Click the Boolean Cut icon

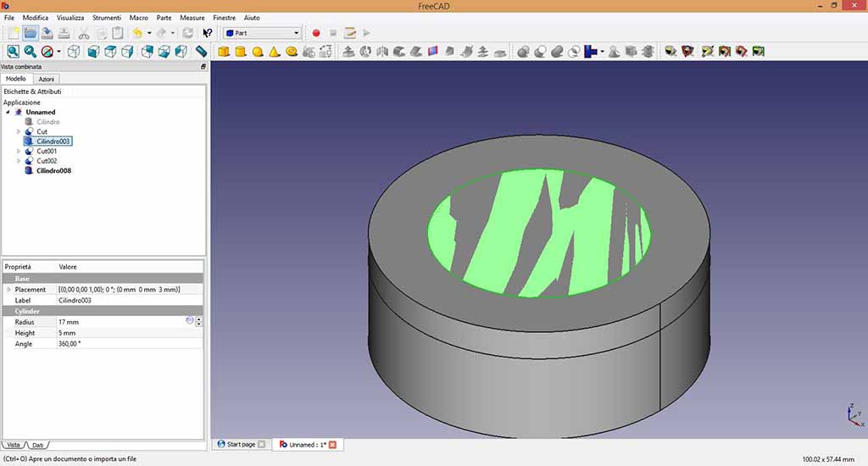click(x=540, y=52)
